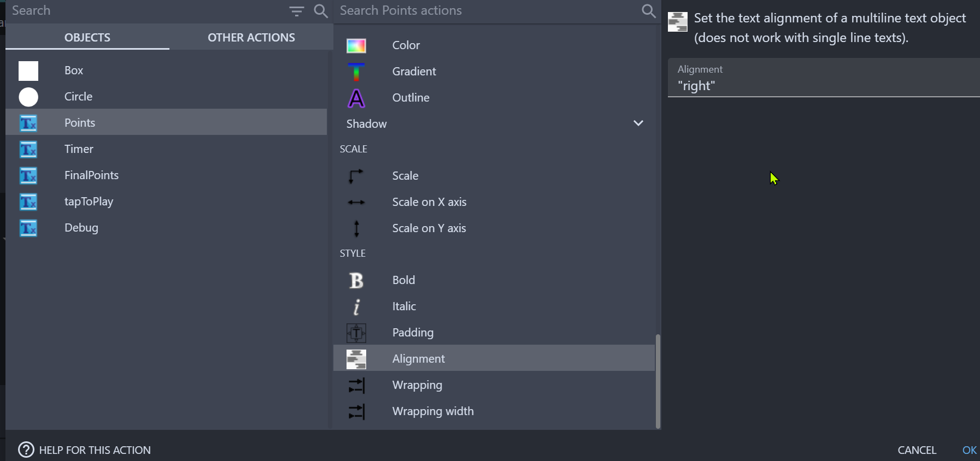The width and height of the screenshot is (980, 461).
Task: Expand the Shadow actions group
Action: [638, 123]
